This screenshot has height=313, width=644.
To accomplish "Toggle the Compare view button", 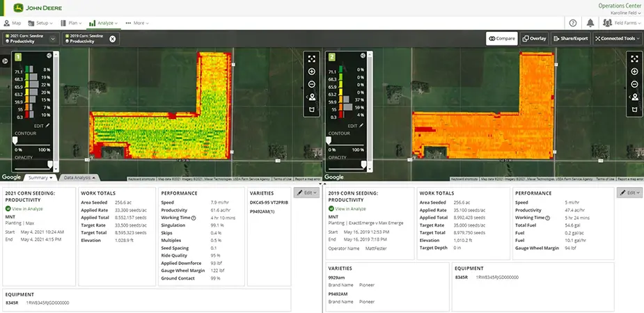I will click(x=501, y=38).
